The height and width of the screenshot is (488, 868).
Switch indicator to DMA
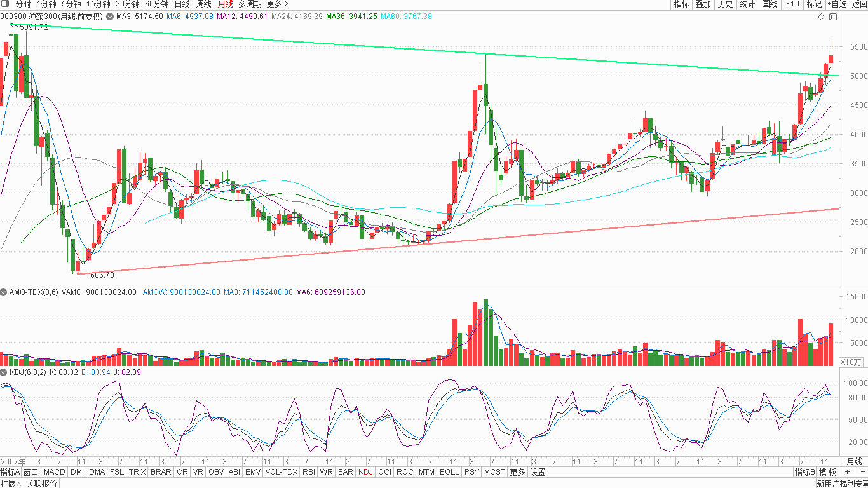97,472
